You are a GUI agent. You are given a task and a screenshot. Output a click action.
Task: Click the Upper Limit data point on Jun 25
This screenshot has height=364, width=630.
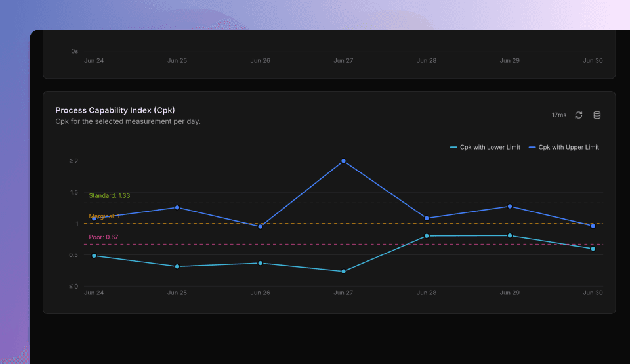[x=177, y=207]
